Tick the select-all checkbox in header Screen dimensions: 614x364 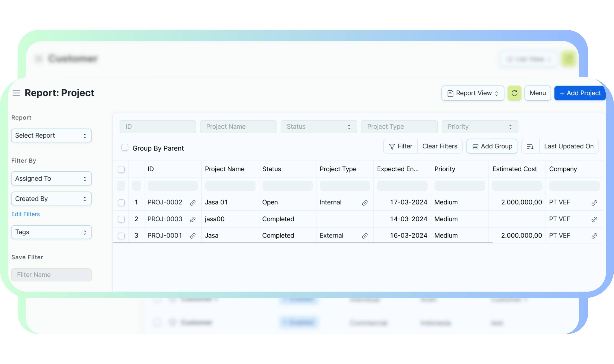[x=121, y=170]
